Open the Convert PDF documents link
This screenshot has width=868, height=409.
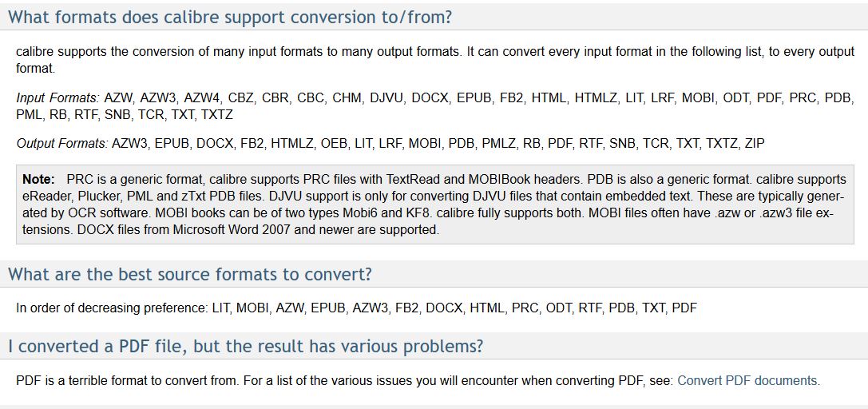pyautogui.click(x=747, y=381)
